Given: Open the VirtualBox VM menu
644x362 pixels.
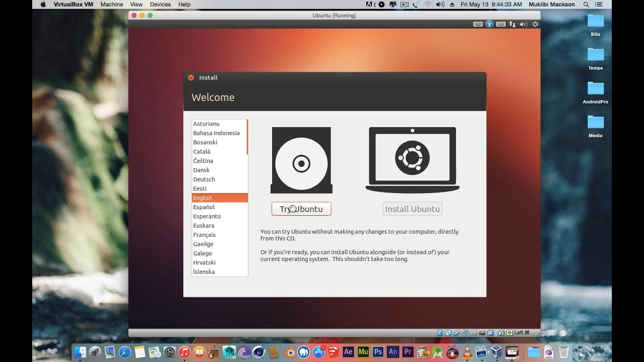Looking at the screenshot, I should 73,4.
